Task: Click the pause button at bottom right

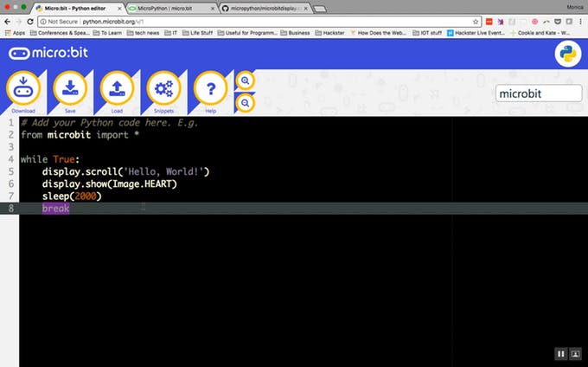Action: point(561,353)
